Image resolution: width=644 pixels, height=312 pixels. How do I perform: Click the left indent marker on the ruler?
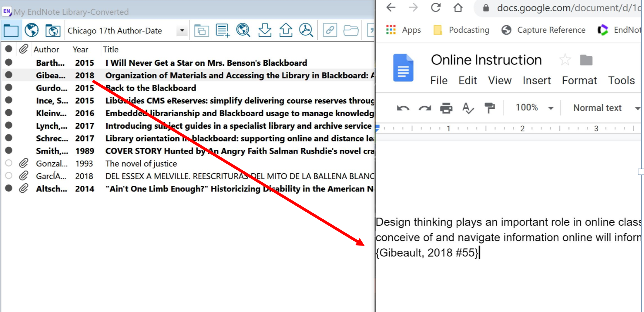pos(377,128)
